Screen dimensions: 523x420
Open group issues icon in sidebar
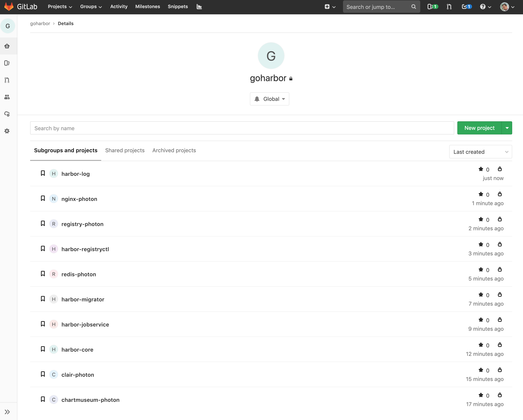7,63
